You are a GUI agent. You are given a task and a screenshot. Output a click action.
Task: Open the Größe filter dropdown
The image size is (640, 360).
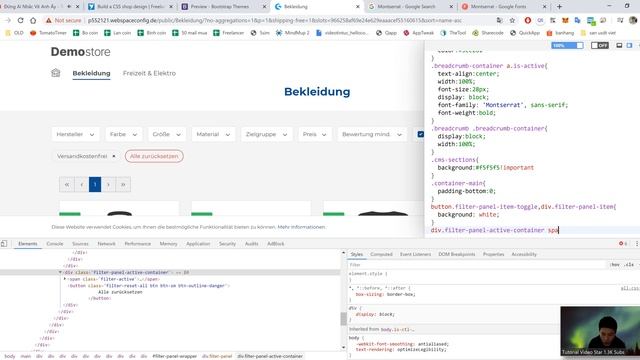coord(167,134)
